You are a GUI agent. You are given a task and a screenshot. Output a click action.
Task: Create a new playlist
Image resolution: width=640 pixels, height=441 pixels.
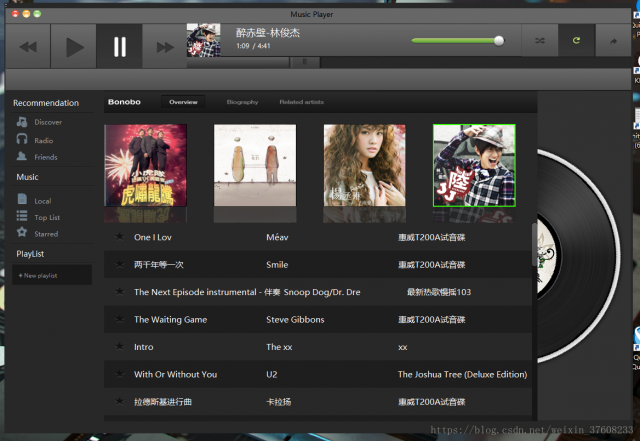pos(52,275)
